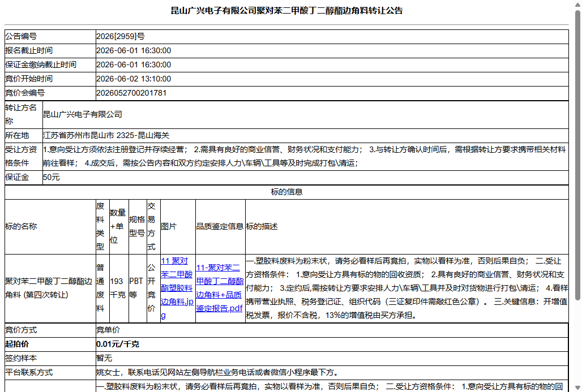Click the announcement number 2026[2959]号
This screenshot has width=582, height=392.
click(x=121, y=37)
